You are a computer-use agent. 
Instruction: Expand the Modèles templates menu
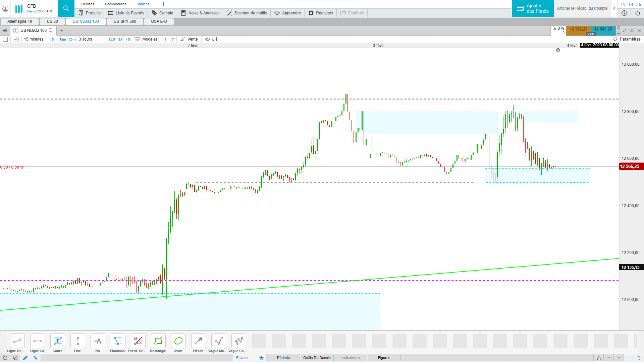146,39
